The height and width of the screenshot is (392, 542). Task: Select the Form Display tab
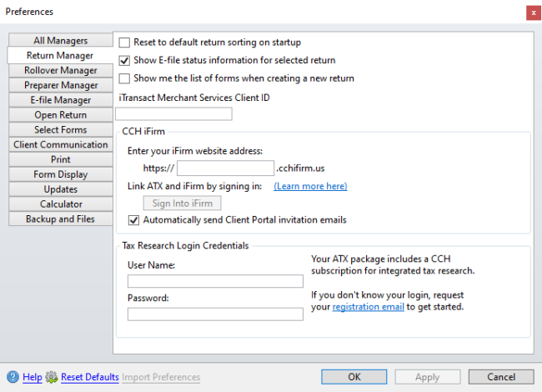(x=61, y=174)
